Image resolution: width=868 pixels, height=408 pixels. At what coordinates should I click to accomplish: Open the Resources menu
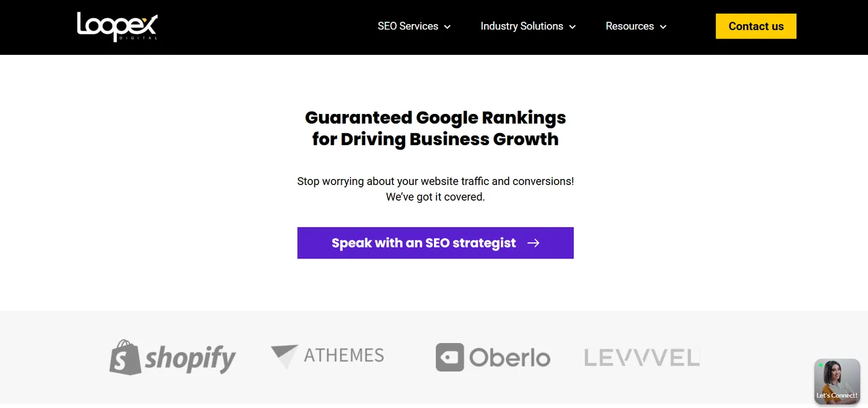click(x=636, y=27)
